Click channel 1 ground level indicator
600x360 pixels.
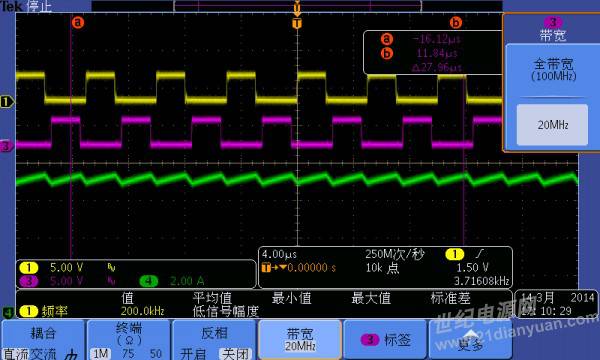tap(7, 102)
